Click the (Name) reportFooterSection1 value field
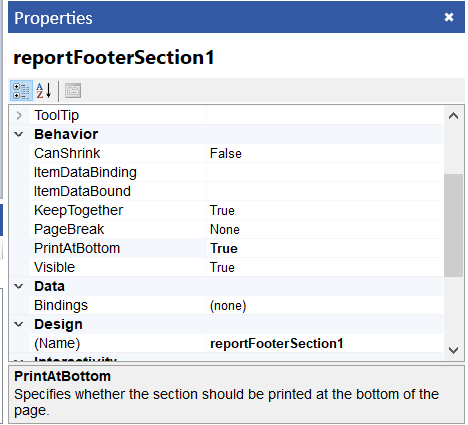Viewport: 468px width, 425px height. coord(325,344)
